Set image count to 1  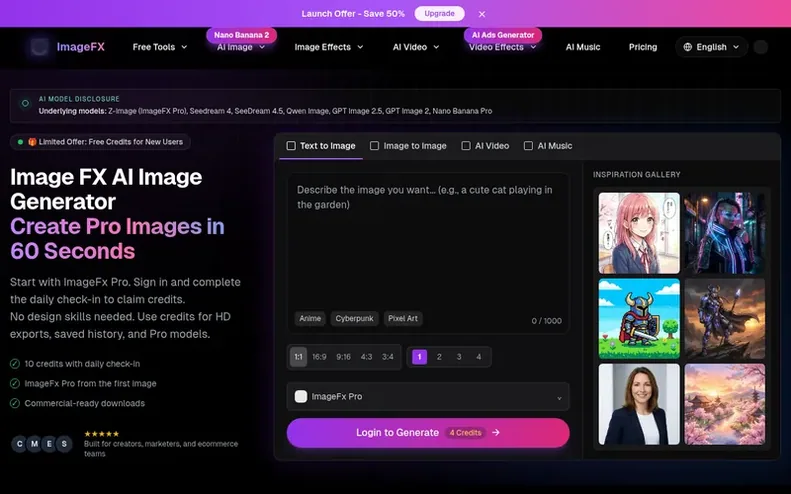(419, 357)
